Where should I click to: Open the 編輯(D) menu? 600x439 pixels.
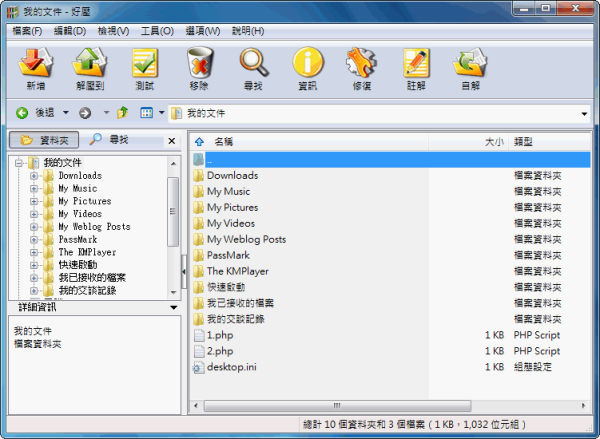click(x=70, y=31)
